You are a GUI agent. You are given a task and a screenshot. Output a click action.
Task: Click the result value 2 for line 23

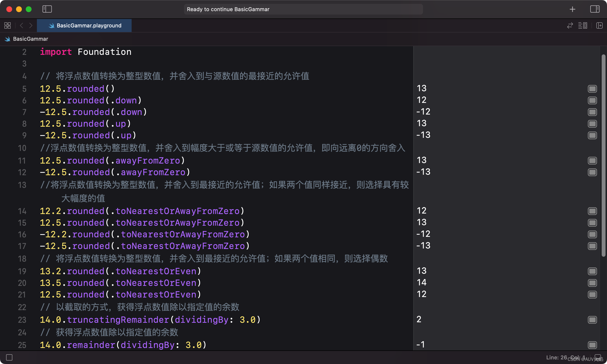point(419,319)
